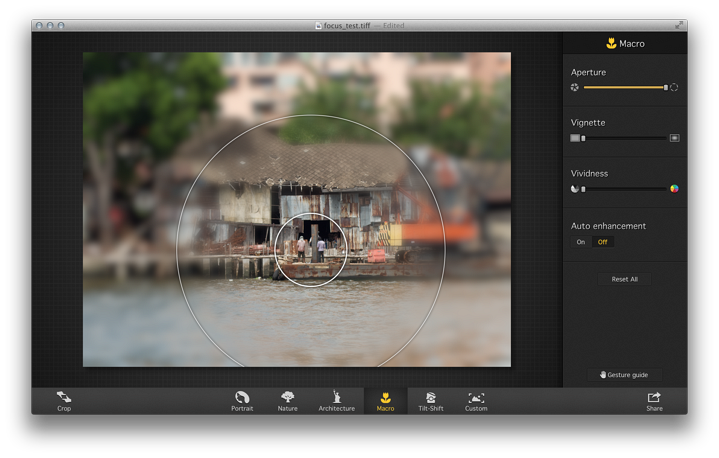
Task: Click the Vividness slider handle
Action: tap(583, 189)
